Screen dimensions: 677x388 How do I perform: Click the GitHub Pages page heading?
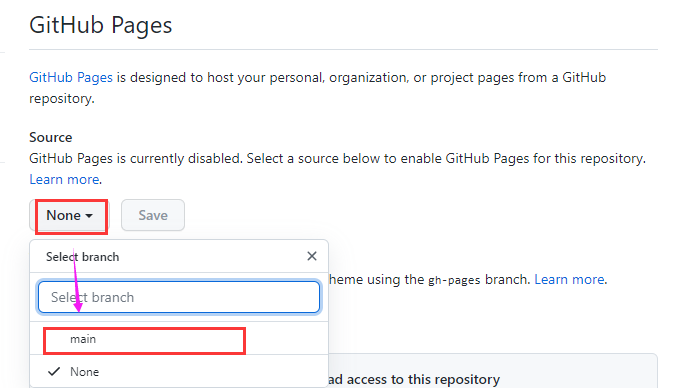tap(101, 25)
